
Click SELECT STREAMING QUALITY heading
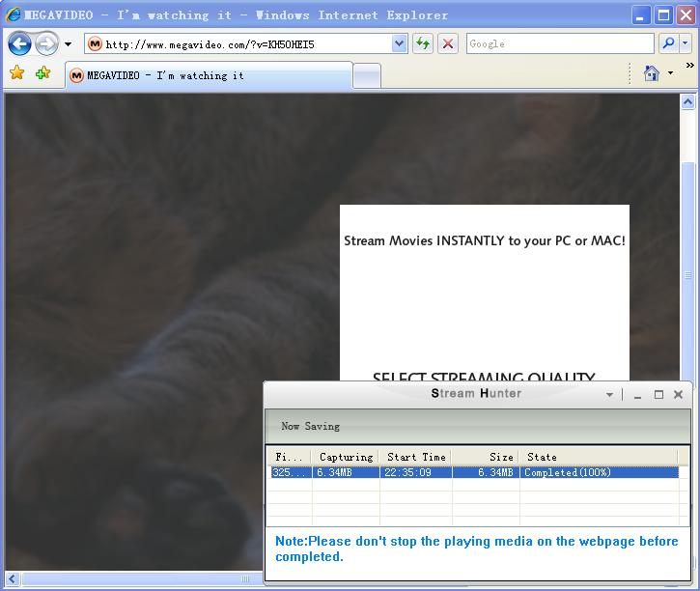coord(484,377)
